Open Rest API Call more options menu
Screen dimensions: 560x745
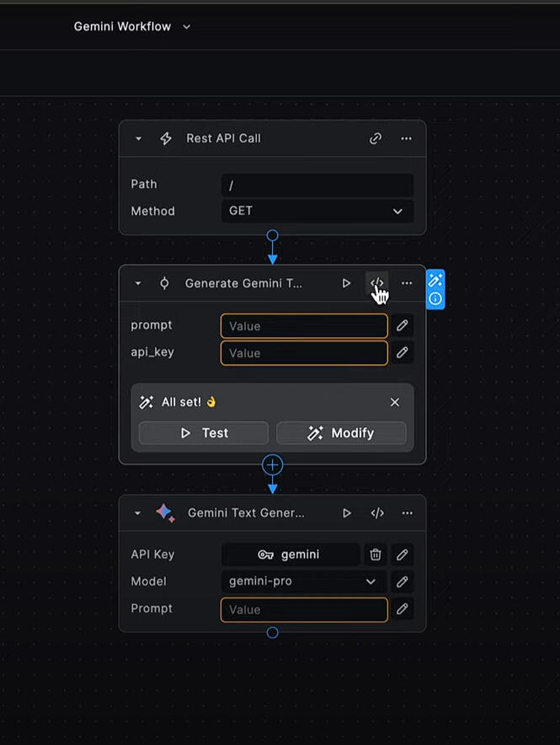tap(406, 138)
